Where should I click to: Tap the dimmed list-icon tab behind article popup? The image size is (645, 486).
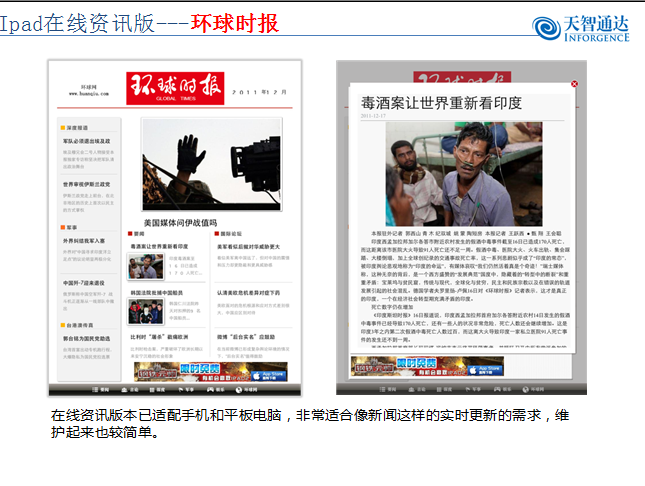point(388,389)
